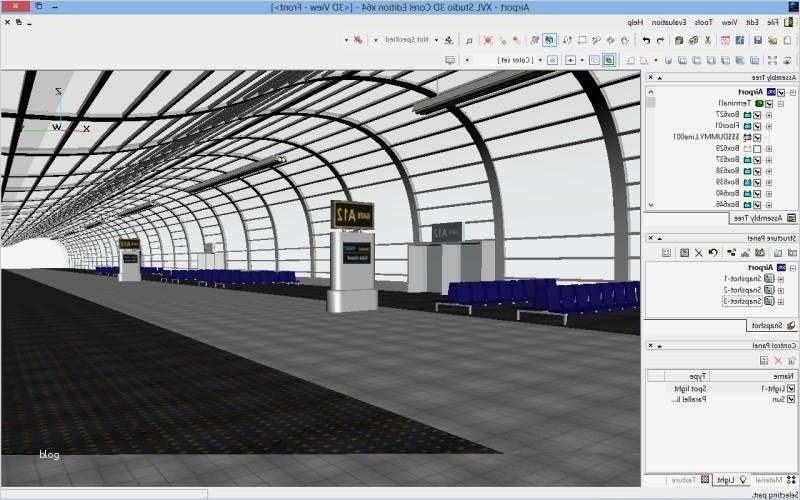800x500 pixels.
Task: Click the Save floppy disk icon
Action: point(758,40)
